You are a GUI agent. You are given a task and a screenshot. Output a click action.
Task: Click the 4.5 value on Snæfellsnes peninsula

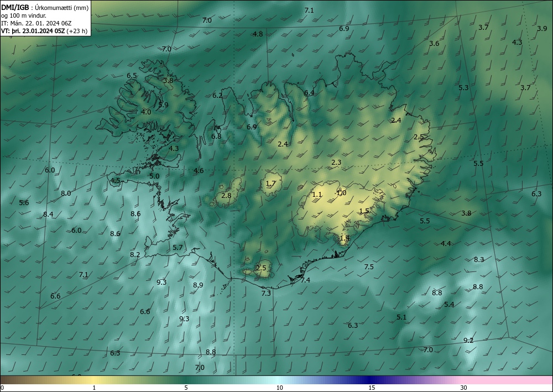point(116,180)
